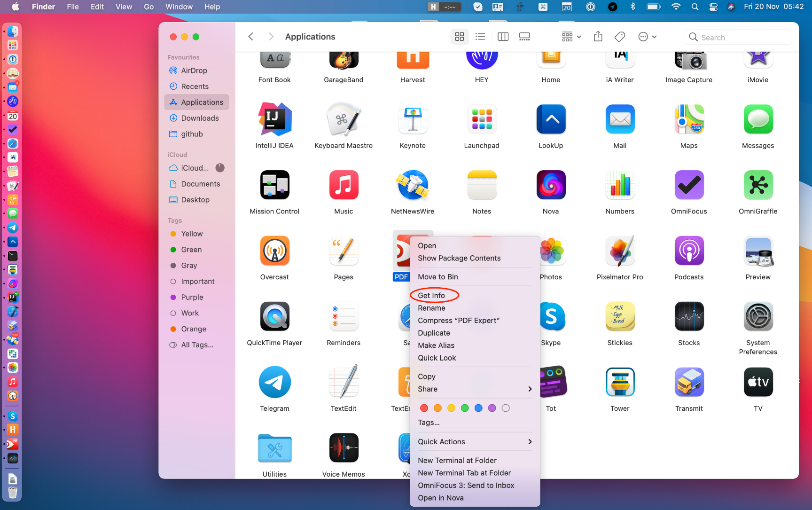Image resolution: width=812 pixels, height=510 pixels.
Task: Open the Group By dropdown in toolbar
Action: tap(571, 37)
